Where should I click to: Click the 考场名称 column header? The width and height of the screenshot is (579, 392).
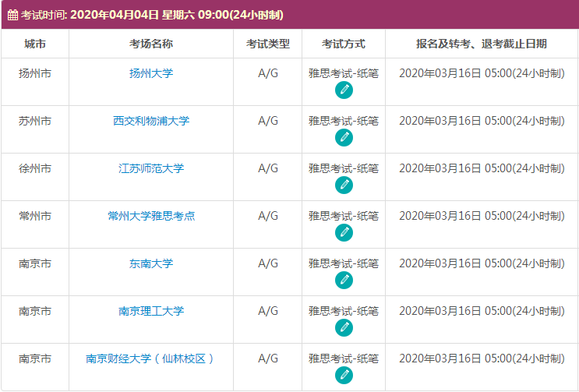[x=151, y=44]
